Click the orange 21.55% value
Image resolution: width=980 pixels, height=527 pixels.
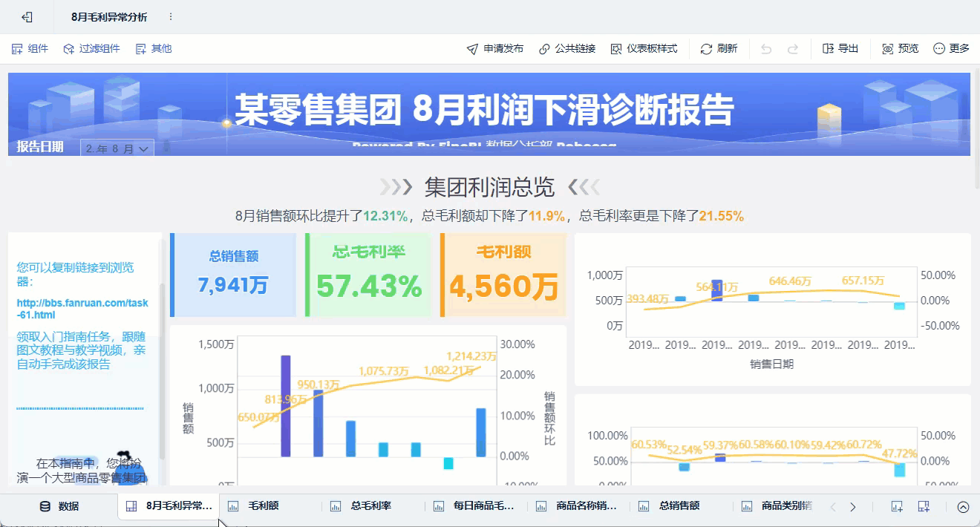pyautogui.click(x=722, y=216)
